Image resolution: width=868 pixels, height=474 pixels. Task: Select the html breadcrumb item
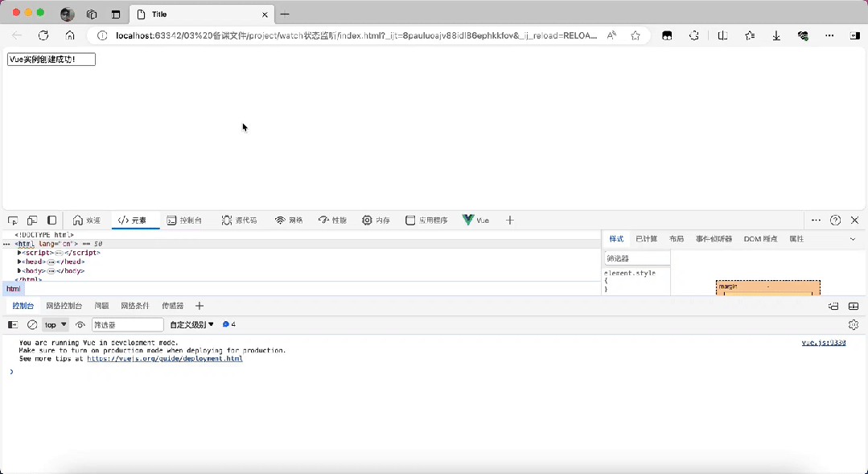click(14, 288)
